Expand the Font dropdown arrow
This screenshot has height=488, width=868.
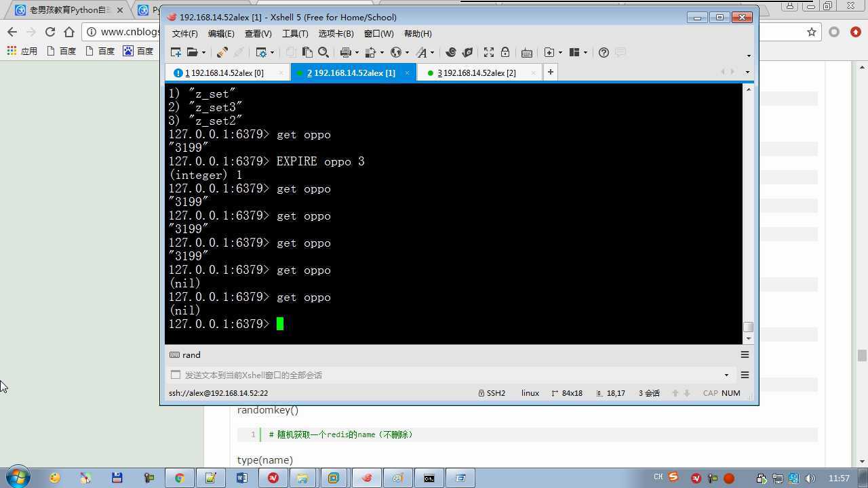[432, 53]
